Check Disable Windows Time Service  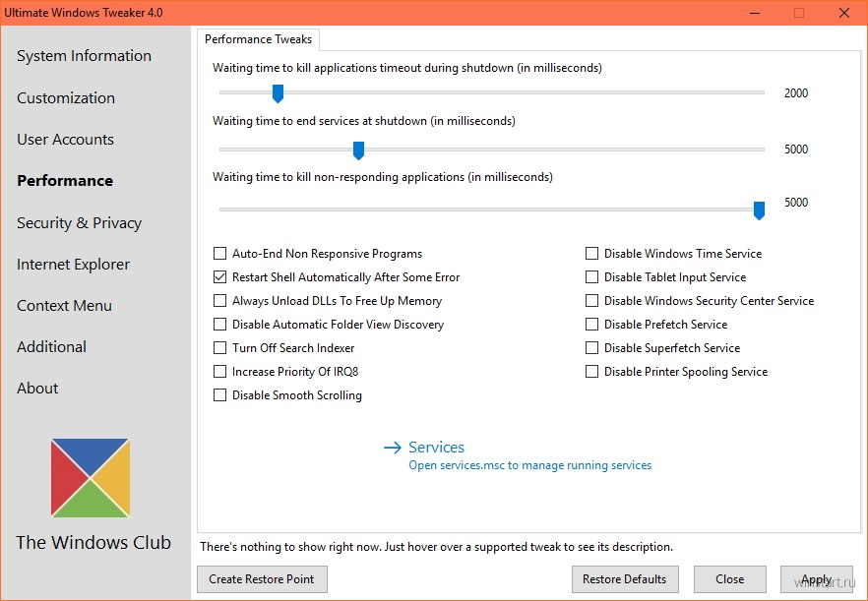(x=591, y=254)
